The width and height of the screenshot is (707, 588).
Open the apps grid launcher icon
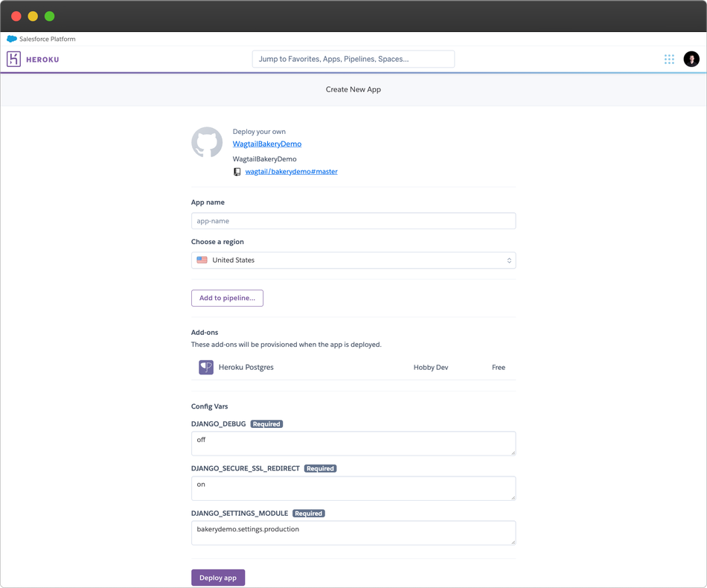(x=669, y=59)
